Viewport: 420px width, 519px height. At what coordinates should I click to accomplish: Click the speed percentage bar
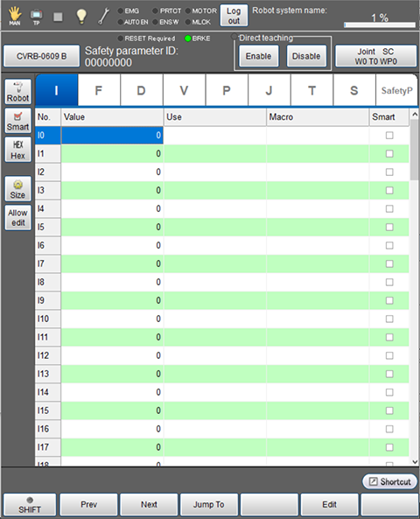pos(380,25)
